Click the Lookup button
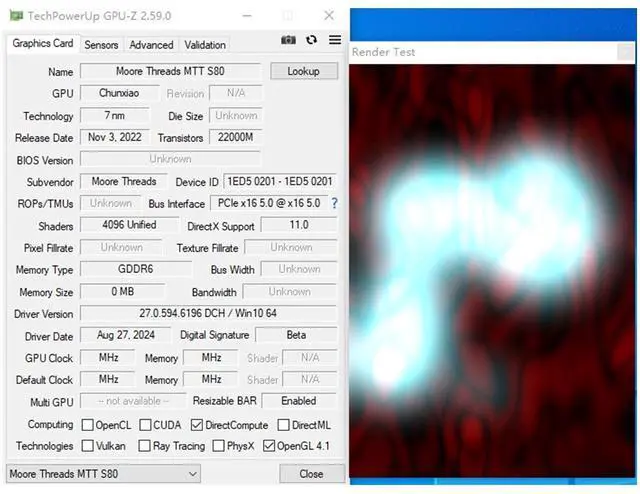 [x=304, y=71]
